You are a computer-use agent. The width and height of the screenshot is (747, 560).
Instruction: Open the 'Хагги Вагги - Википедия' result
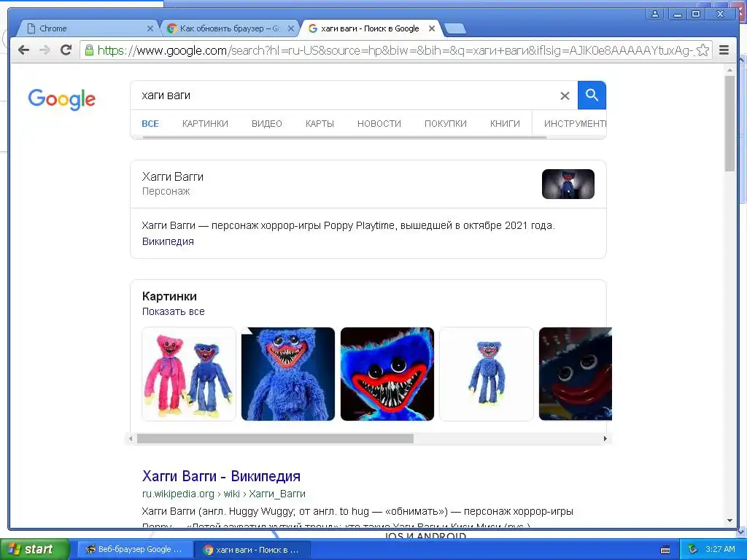click(x=221, y=475)
